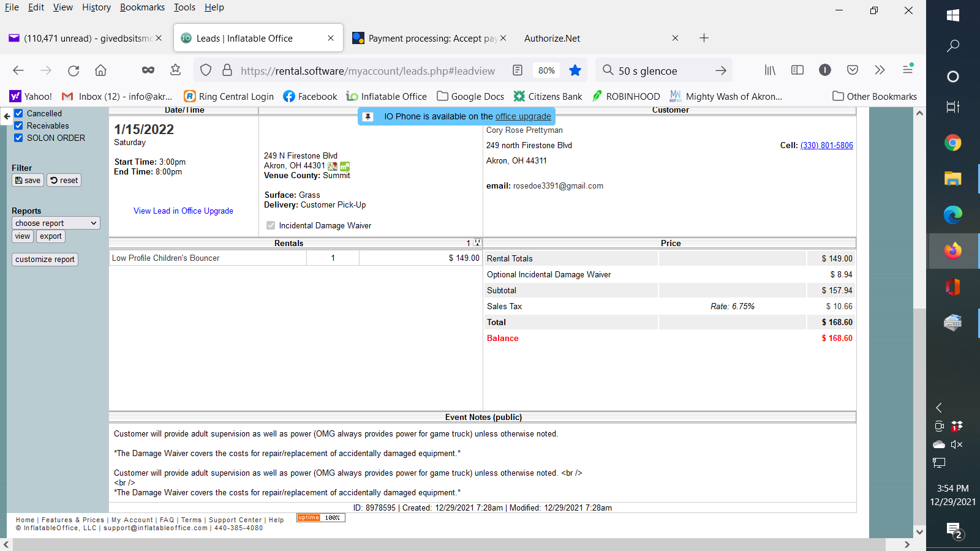
Task: Open Firefox hamburger application menu
Action: tap(908, 70)
